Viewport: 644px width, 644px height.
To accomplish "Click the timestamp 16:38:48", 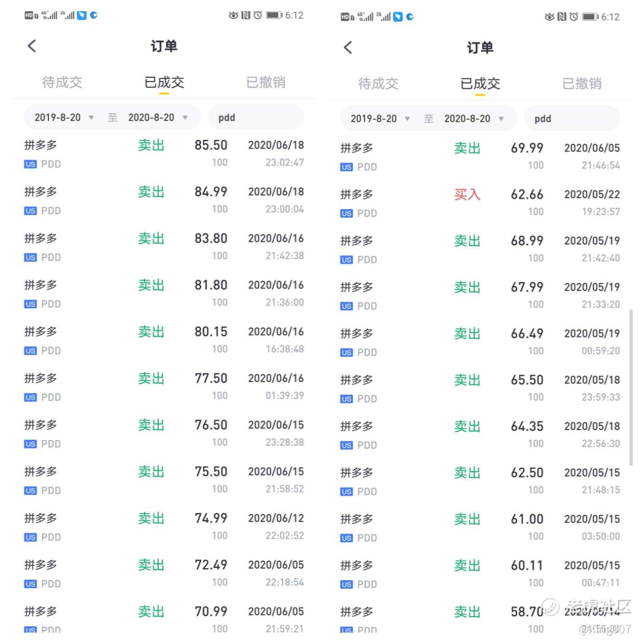I will click(284, 349).
